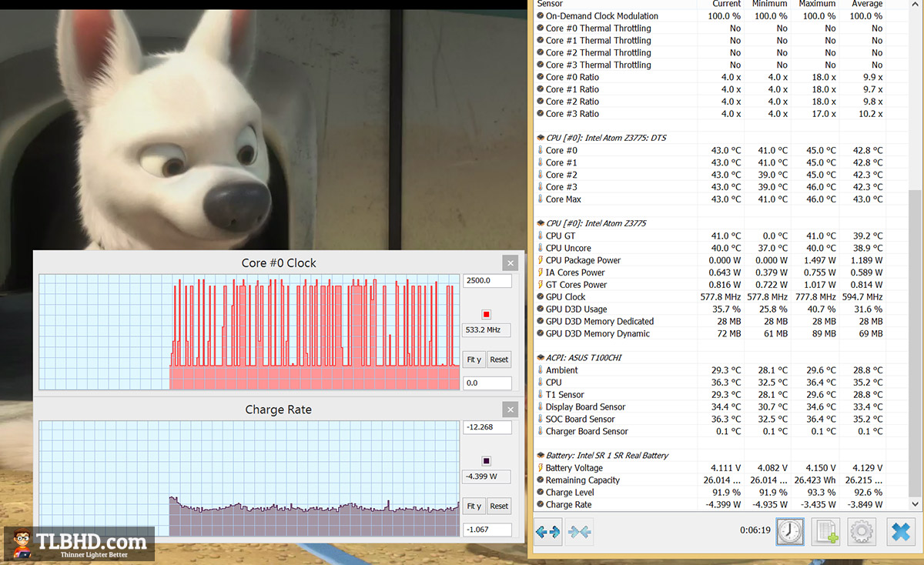924x565 pixels.
Task: Click the icon beside GPU Clock
Action: (540, 297)
